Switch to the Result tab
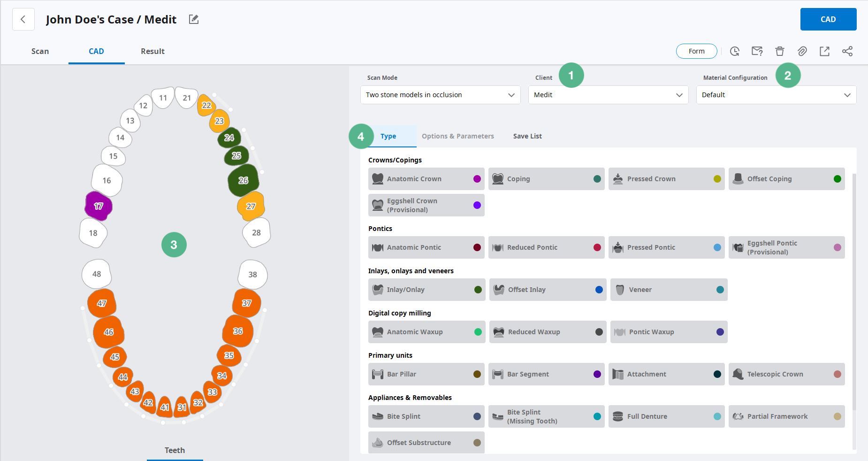The image size is (868, 461). pyautogui.click(x=152, y=51)
